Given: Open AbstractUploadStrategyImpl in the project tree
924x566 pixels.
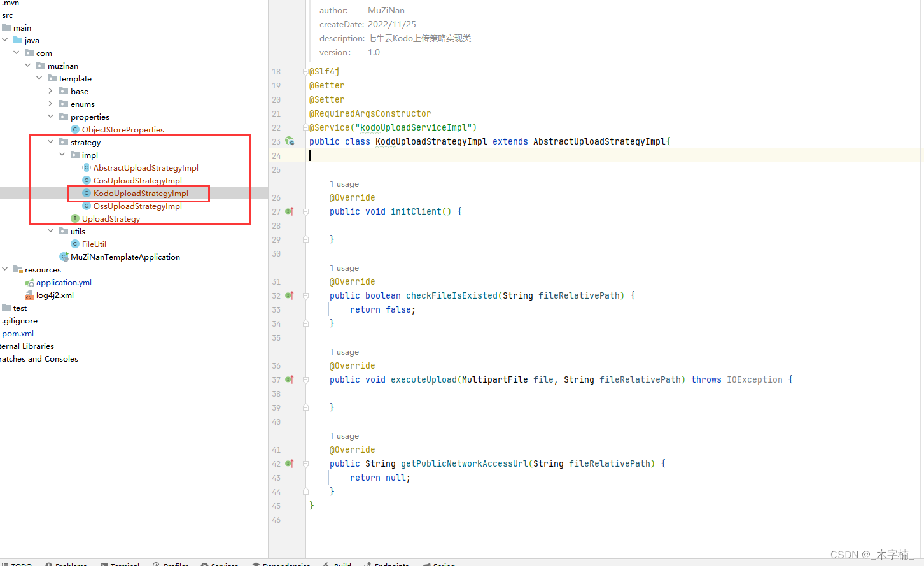Looking at the screenshot, I should point(146,167).
